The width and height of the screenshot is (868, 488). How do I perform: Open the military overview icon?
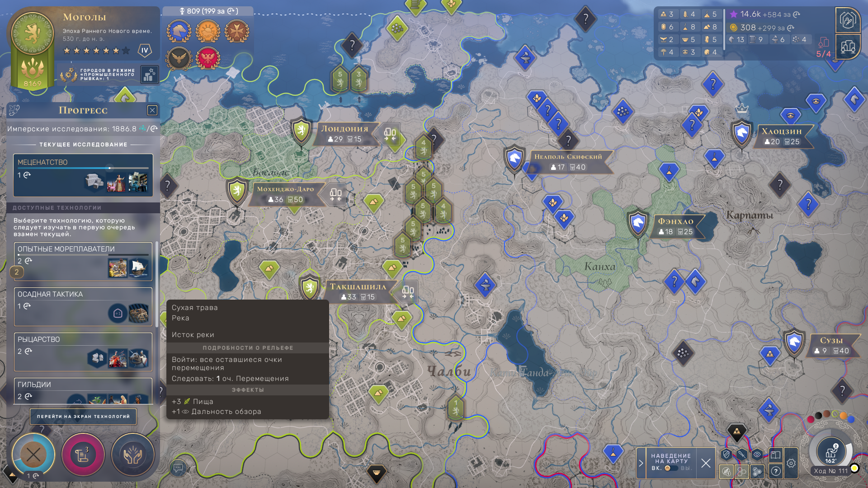click(x=848, y=20)
